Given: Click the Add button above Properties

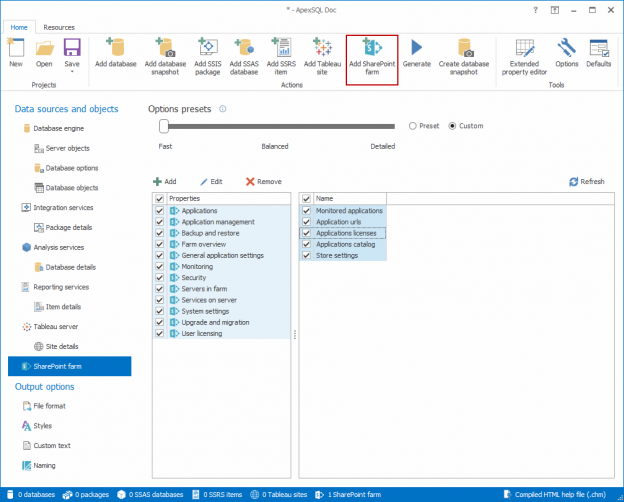Looking at the screenshot, I should [165, 182].
